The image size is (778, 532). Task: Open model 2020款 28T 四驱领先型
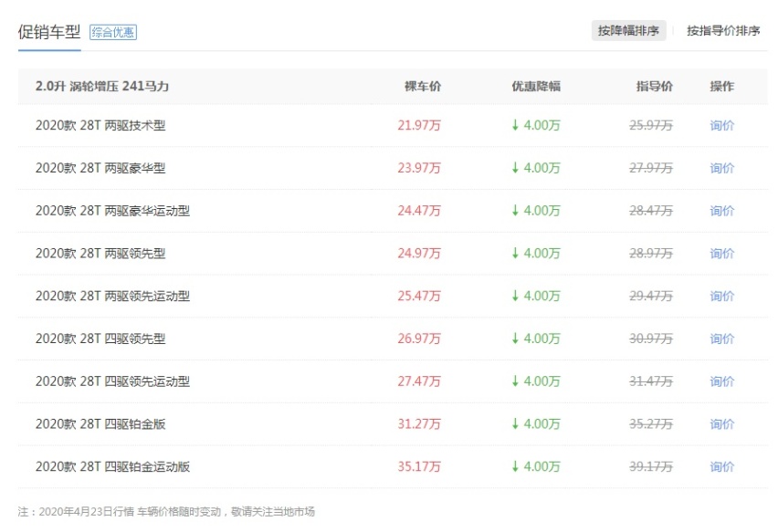pos(100,339)
